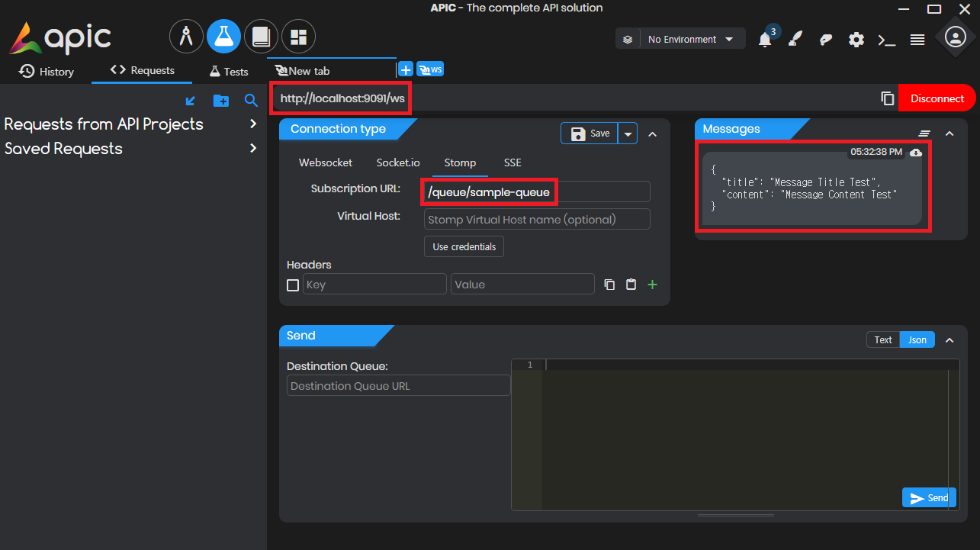Add a header row with green plus
This screenshot has width=980, height=550.
pyautogui.click(x=652, y=285)
